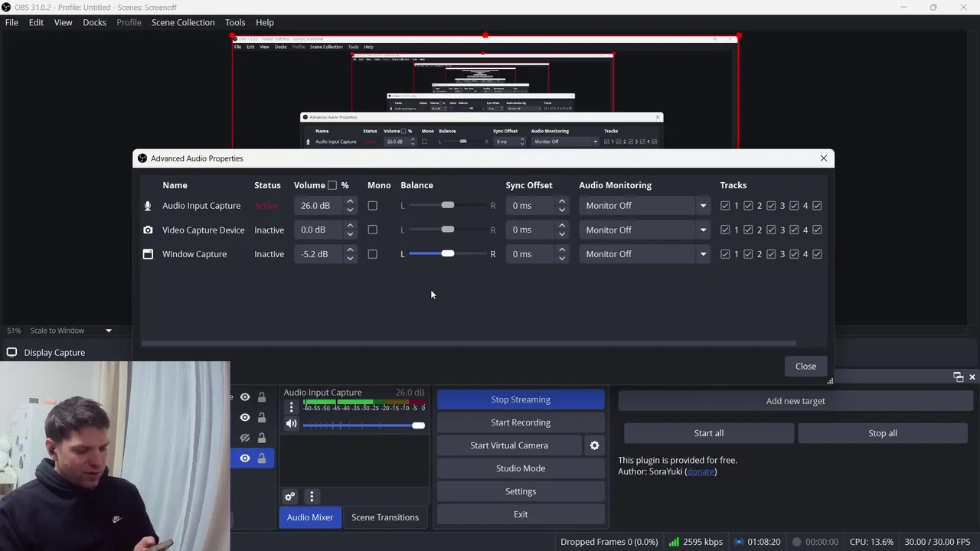Viewport: 980px width, 551px height.
Task: Decrease Window Capture volume with the down arrow
Action: 350,258
